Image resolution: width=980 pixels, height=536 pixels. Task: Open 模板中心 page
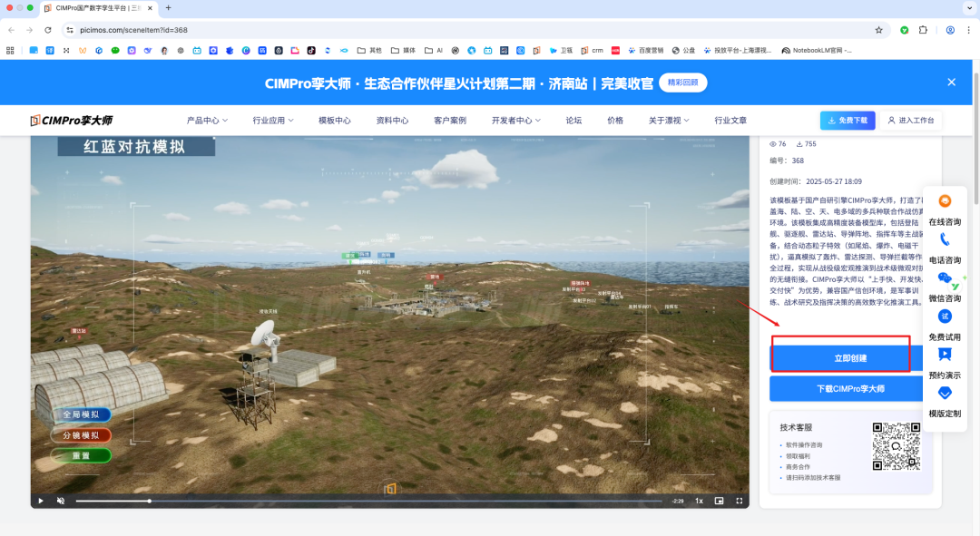pos(334,120)
